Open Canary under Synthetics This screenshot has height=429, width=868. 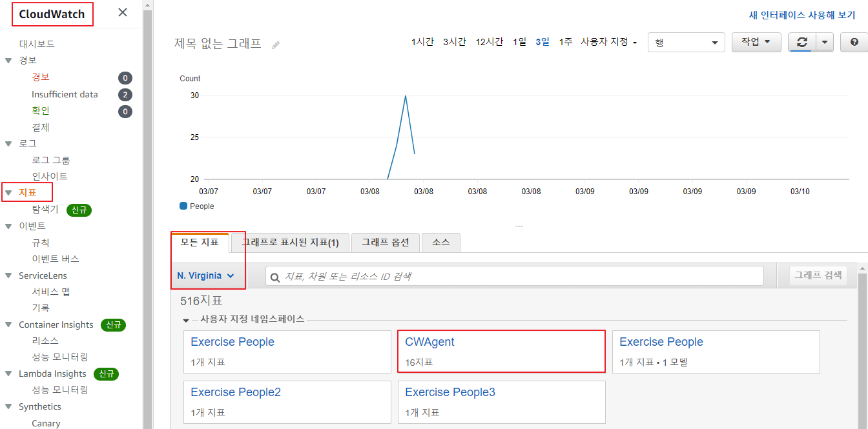[46, 423]
